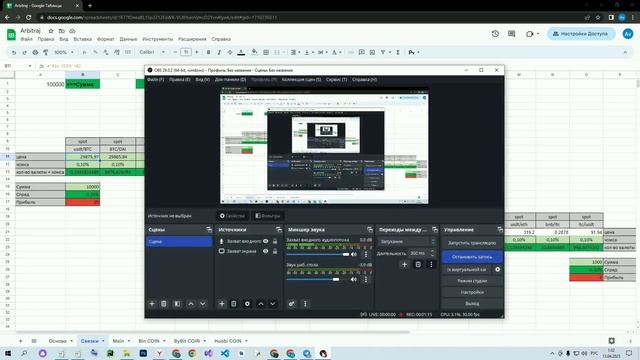
Task: Open Calibri font dropdown in Sheets
Action: (x=152, y=52)
